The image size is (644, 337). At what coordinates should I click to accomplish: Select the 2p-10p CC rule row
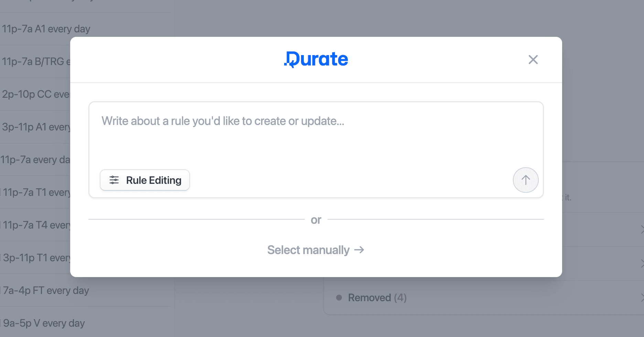coord(35,94)
